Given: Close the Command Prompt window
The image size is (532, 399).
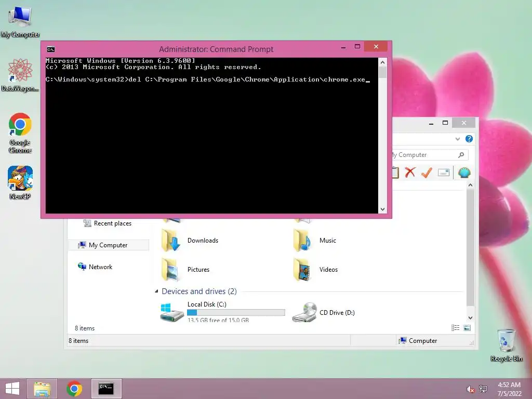Looking at the screenshot, I should click(x=376, y=46).
